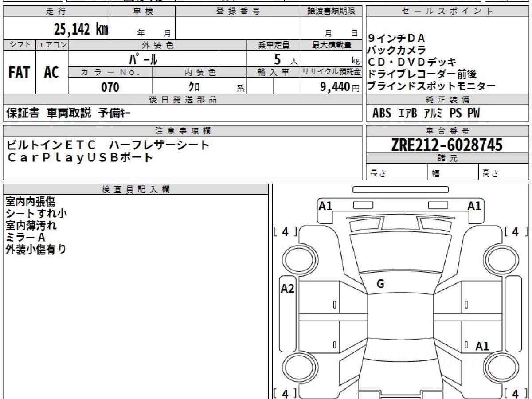Click the G mark on the windshield diagram

coord(380,284)
